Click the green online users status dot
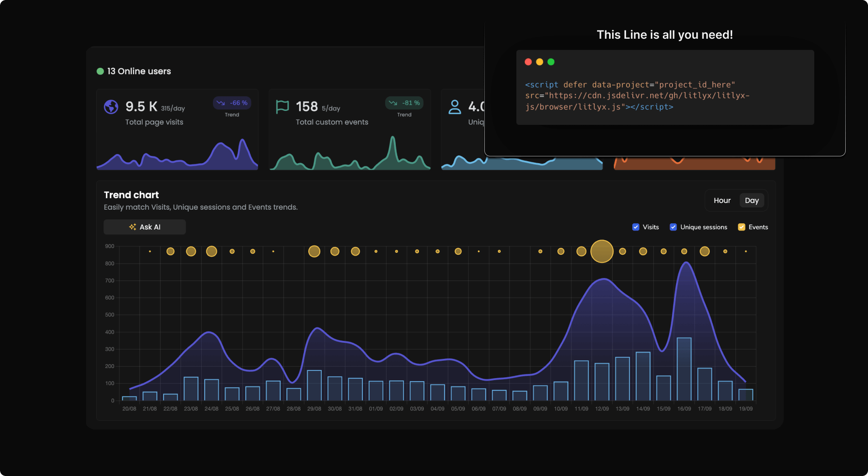 coord(100,71)
